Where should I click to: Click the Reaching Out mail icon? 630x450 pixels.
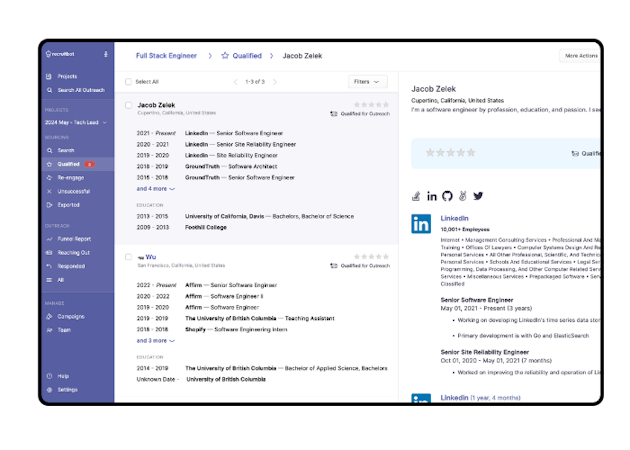click(x=49, y=252)
